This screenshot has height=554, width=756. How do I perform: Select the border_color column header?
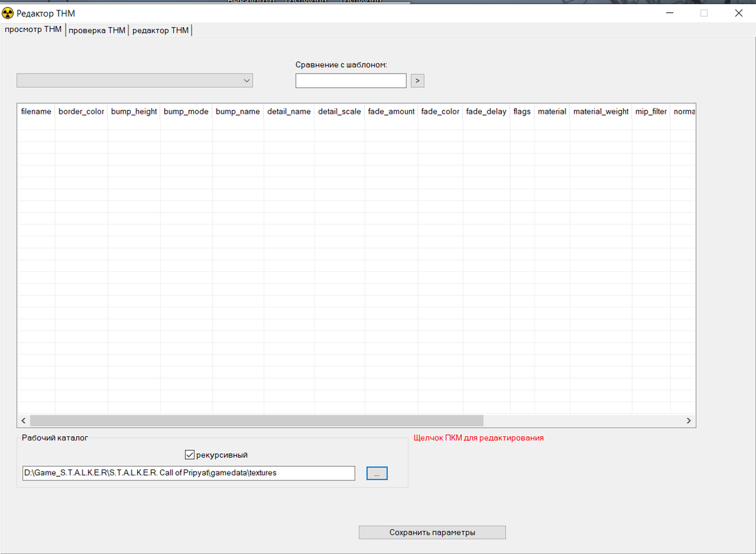point(82,111)
